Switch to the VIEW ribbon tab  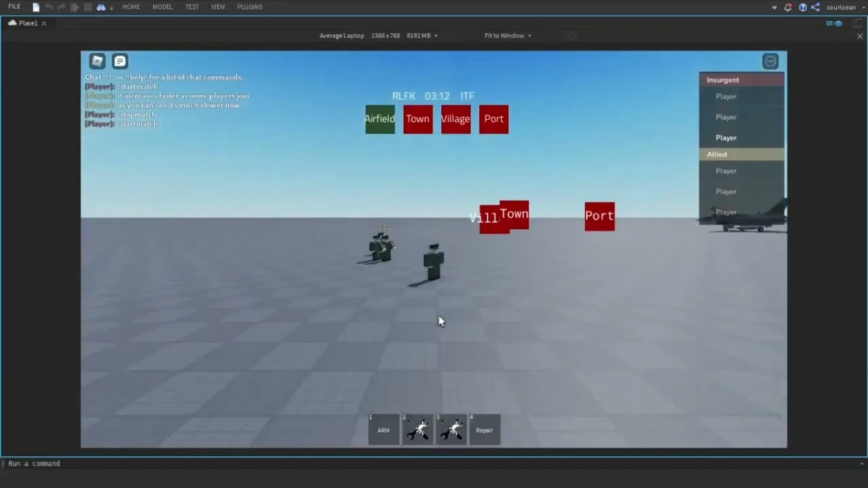(x=218, y=7)
